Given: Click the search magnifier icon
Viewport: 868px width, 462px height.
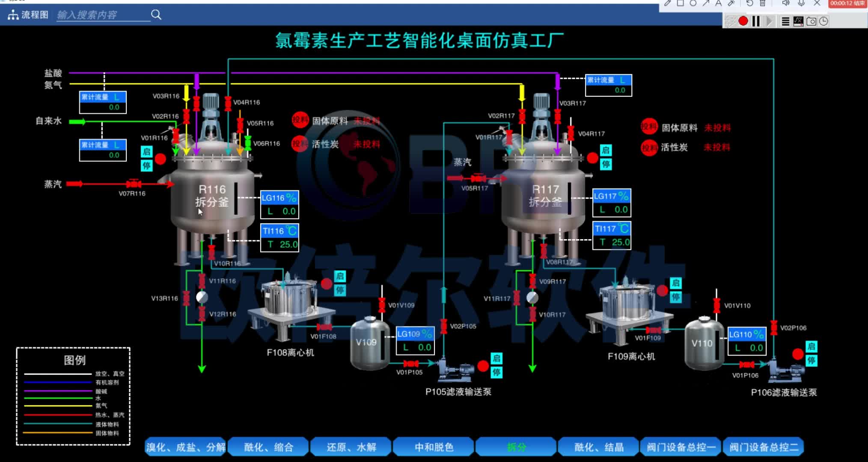Looking at the screenshot, I should (x=157, y=14).
